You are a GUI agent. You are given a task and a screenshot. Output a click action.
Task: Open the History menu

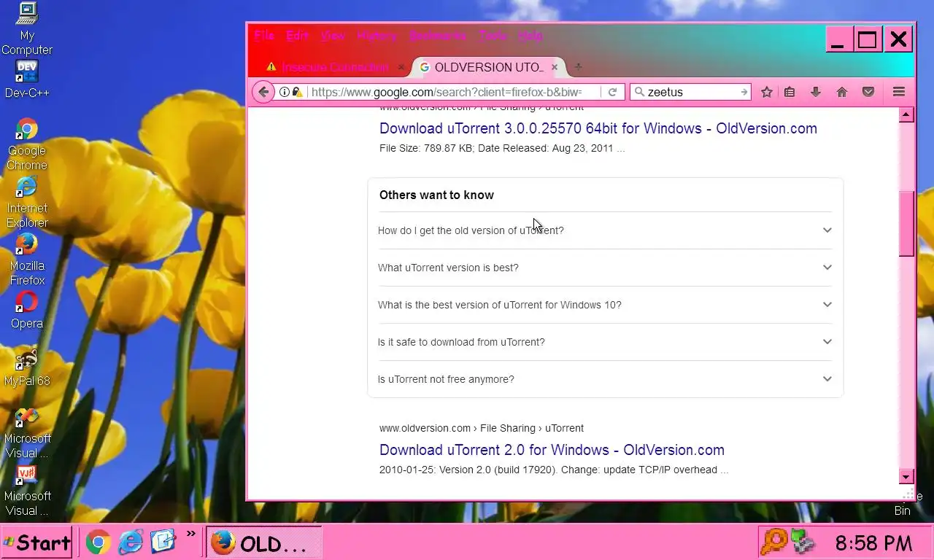(377, 36)
